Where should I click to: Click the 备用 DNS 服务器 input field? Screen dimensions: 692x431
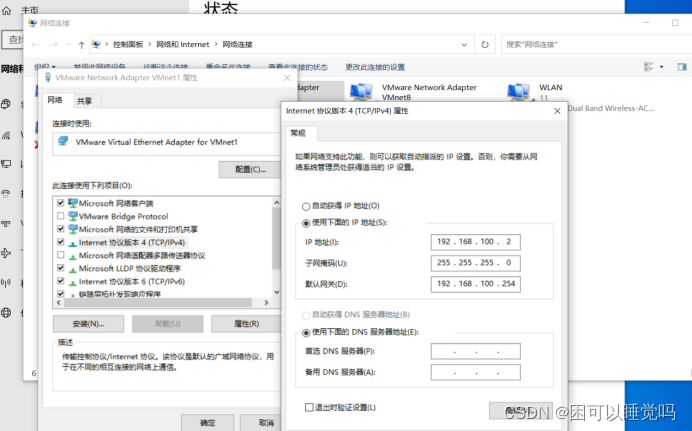(476, 372)
